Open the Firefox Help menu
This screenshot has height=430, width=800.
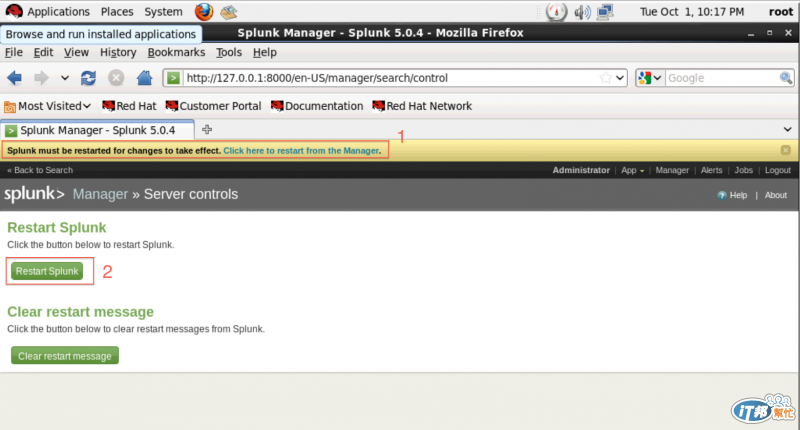[264, 53]
